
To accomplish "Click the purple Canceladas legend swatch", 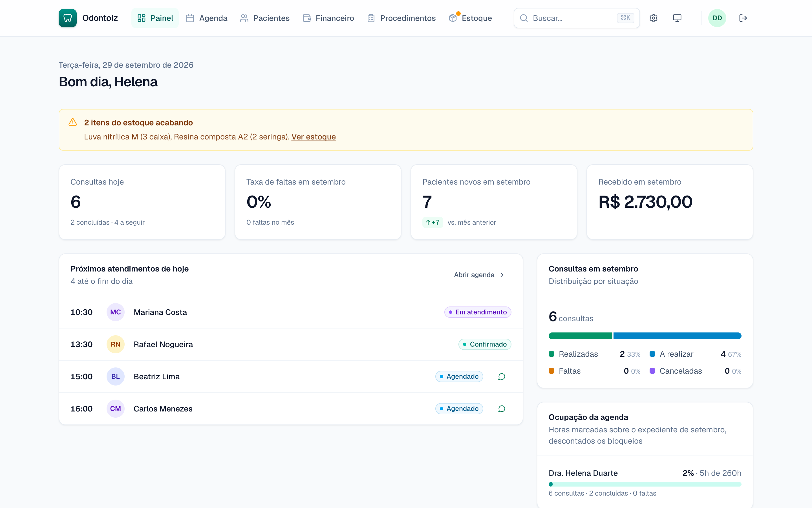I will click(x=652, y=371).
